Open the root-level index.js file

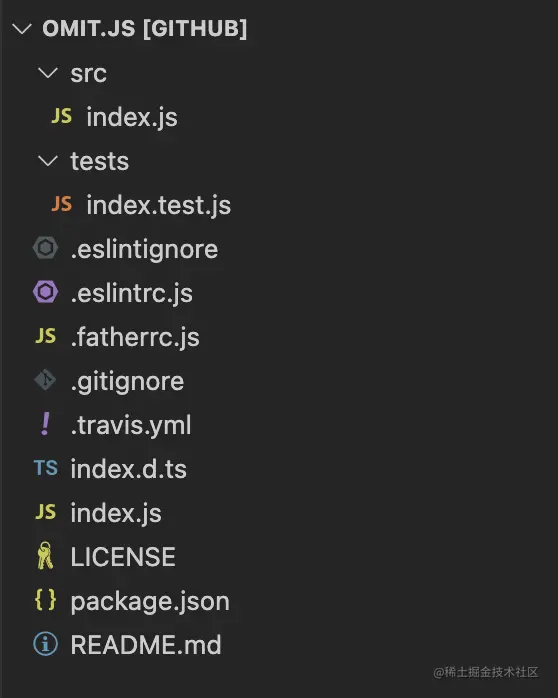point(116,513)
